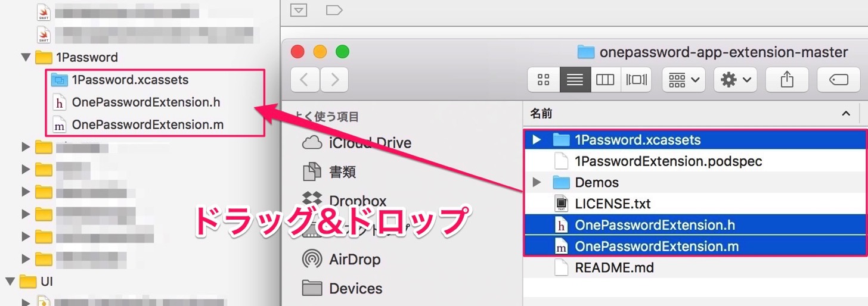Click the Finder share button
This screenshot has width=868, height=306.
point(787,79)
